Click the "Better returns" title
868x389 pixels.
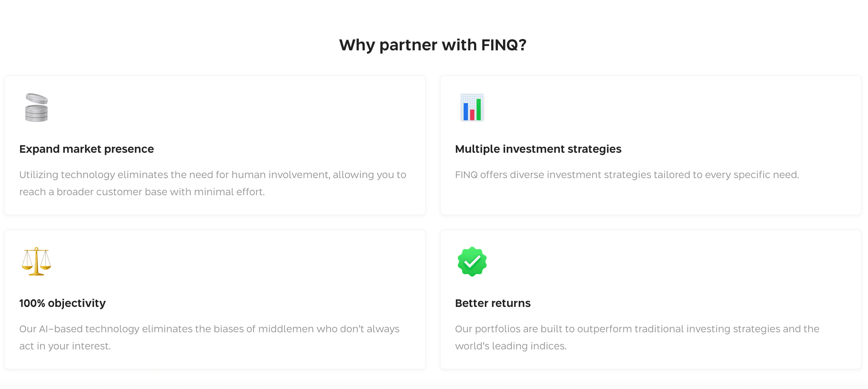[493, 303]
